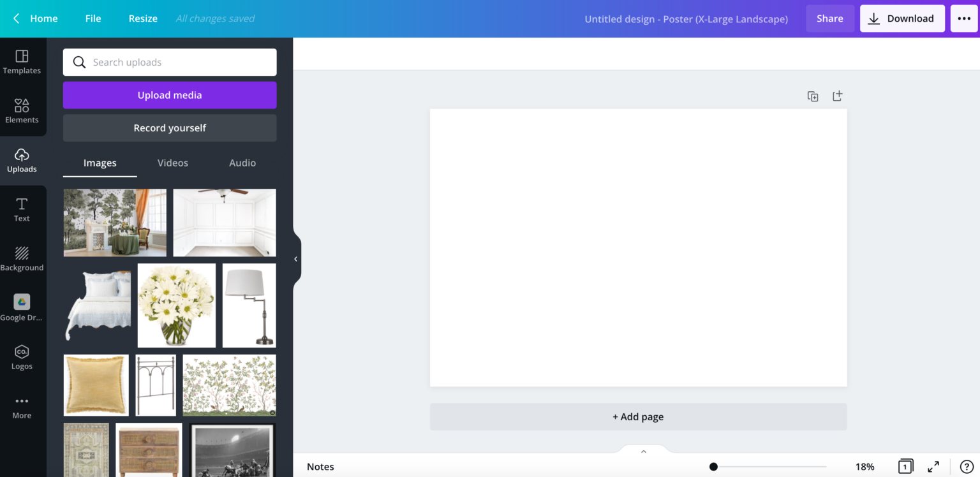Select the wooden dresser image
980x477 pixels.
click(149, 450)
